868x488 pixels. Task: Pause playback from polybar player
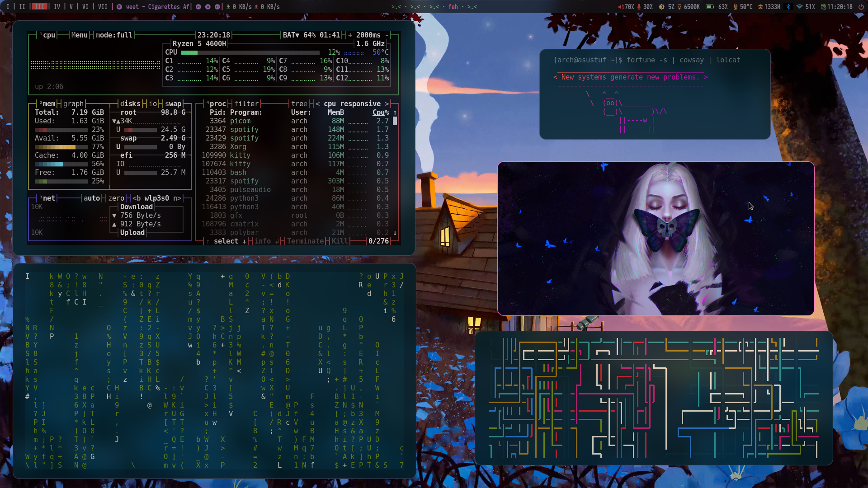click(x=208, y=7)
